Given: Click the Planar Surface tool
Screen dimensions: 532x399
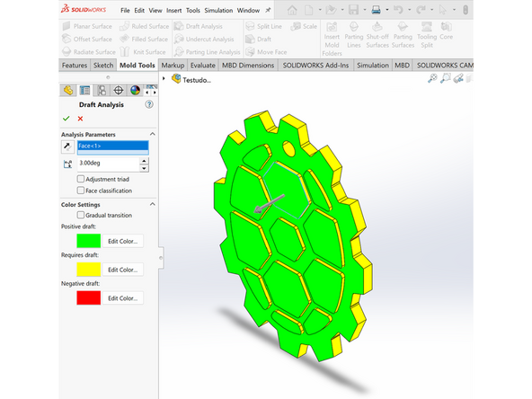Looking at the screenshot, I should [x=87, y=26].
